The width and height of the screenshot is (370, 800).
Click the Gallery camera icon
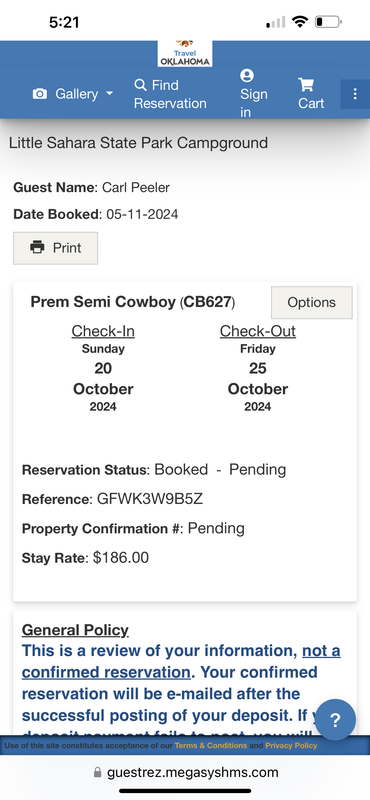tap(40, 94)
